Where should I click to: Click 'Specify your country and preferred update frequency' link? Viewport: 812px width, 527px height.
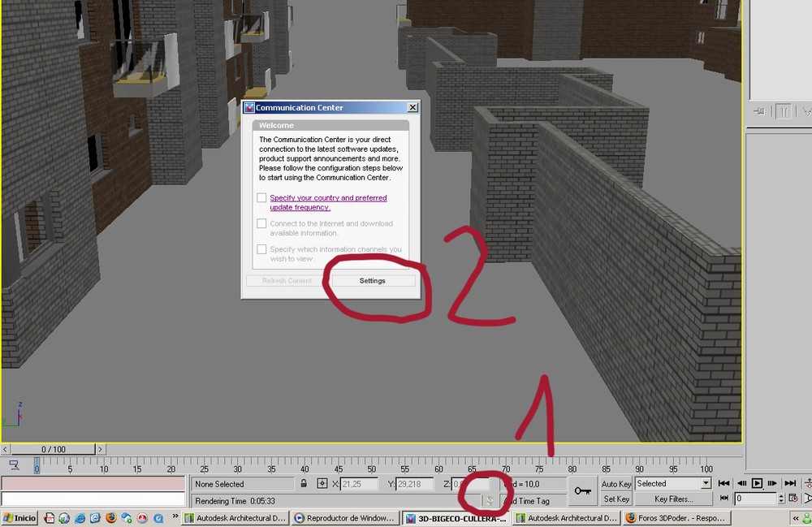coord(328,202)
